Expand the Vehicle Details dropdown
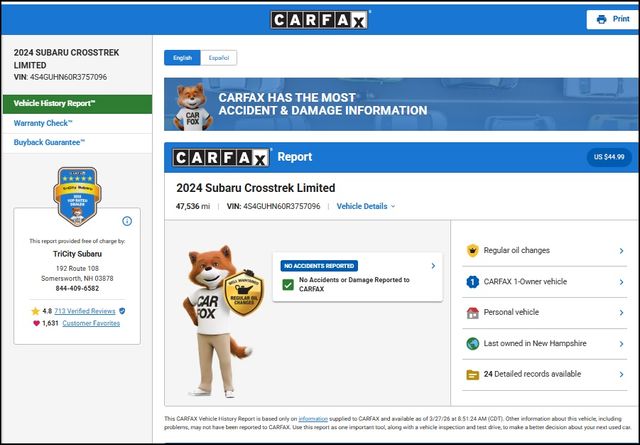This screenshot has height=445, width=640. [x=366, y=206]
